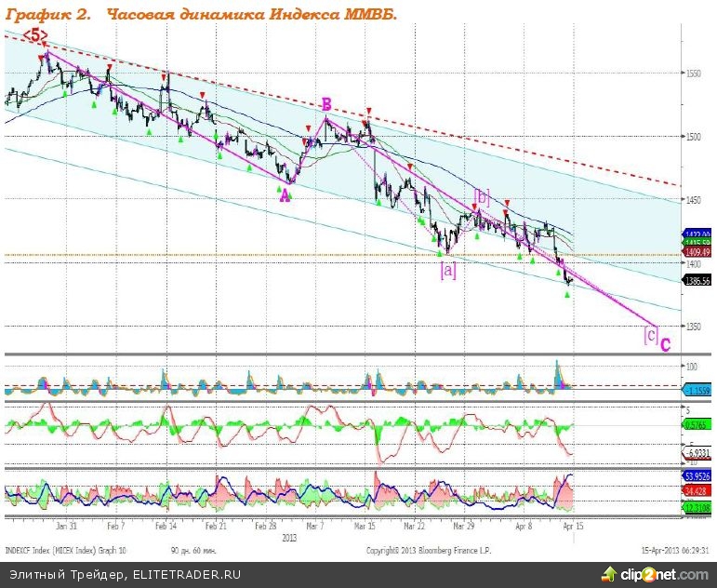This screenshot has width=717, height=588.
Task: Click the [c] sub-wave label
Action: pos(650,334)
